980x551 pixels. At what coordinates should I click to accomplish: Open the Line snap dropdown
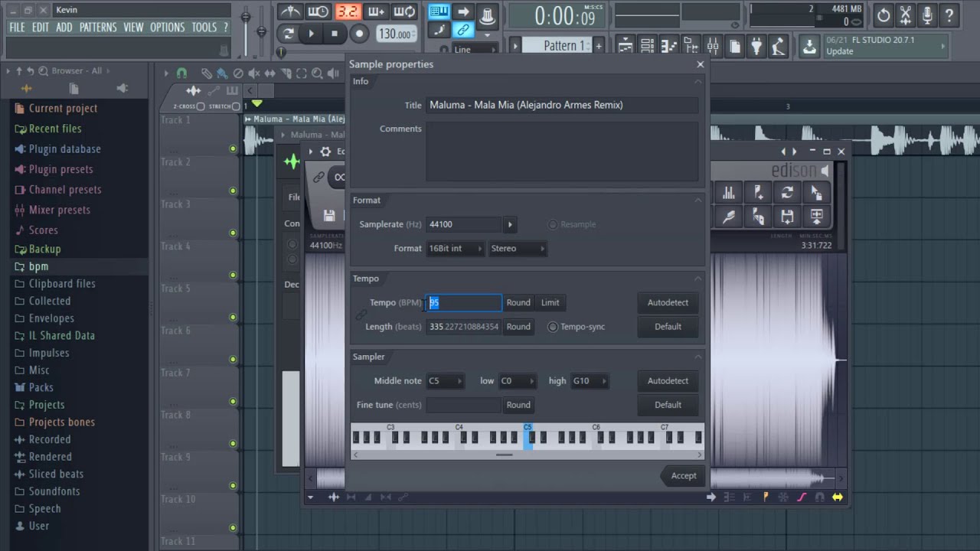click(475, 50)
